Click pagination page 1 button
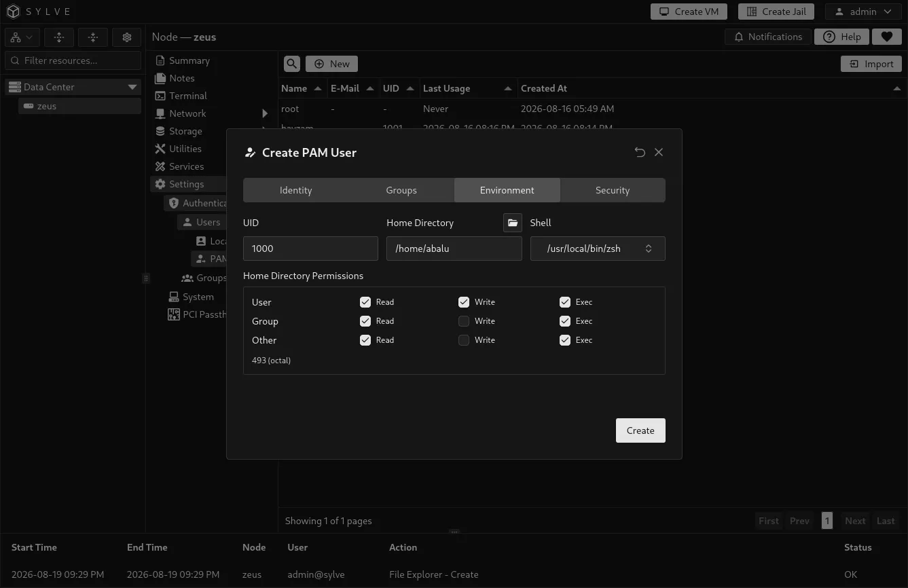Viewport: 908px width, 588px height. [827, 521]
